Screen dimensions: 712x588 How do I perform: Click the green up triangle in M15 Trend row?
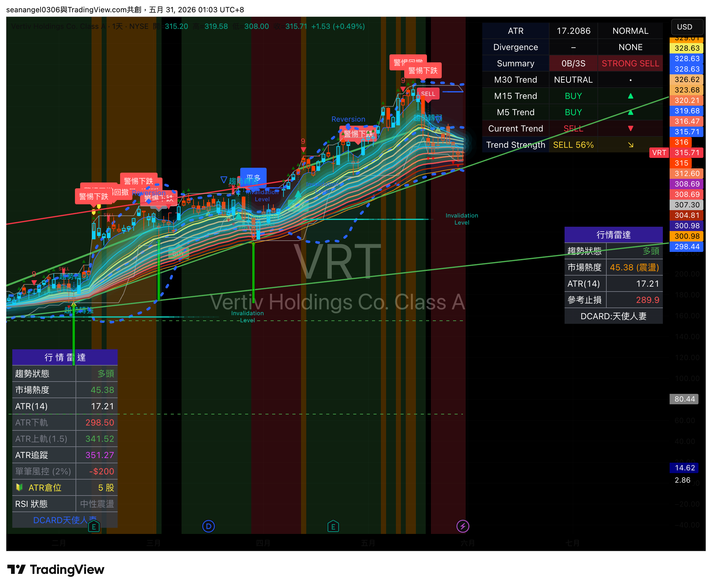click(630, 96)
